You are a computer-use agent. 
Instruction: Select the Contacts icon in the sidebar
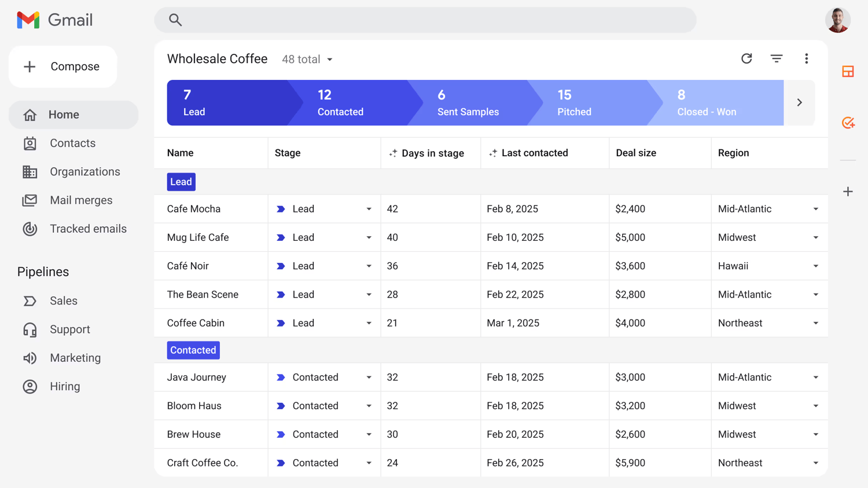pyautogui.click(x=30, y=143)
